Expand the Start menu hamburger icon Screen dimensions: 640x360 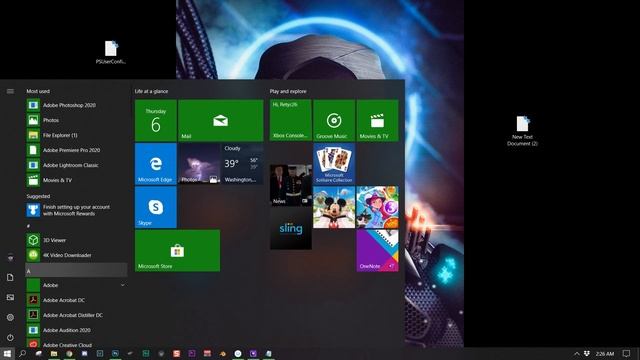[x=10, y=91]
